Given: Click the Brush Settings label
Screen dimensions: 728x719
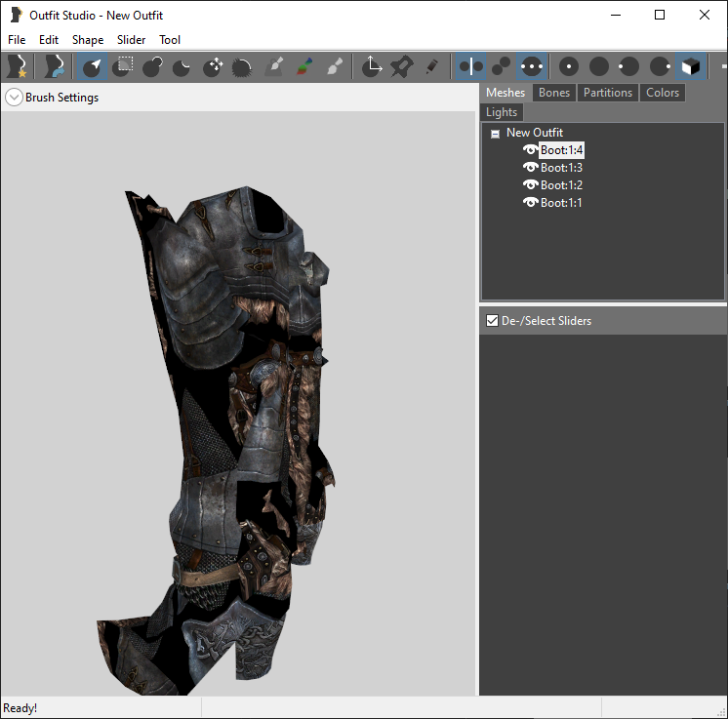Looking at the screenshot, I should (x=61, y=98).
